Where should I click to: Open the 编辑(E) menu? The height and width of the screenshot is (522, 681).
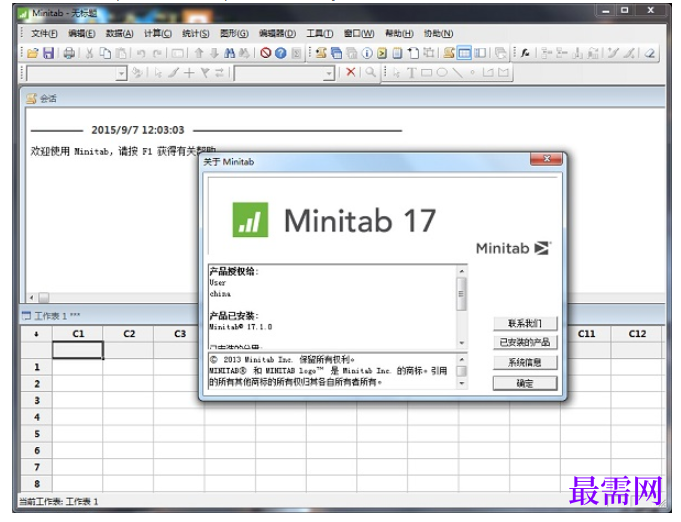[x=82, y=33]
